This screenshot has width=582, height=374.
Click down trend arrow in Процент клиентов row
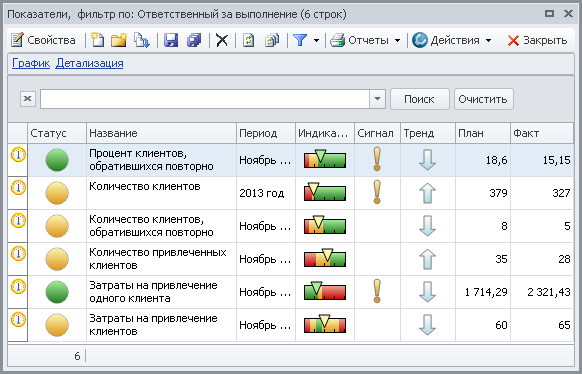[x=427, y=160]
